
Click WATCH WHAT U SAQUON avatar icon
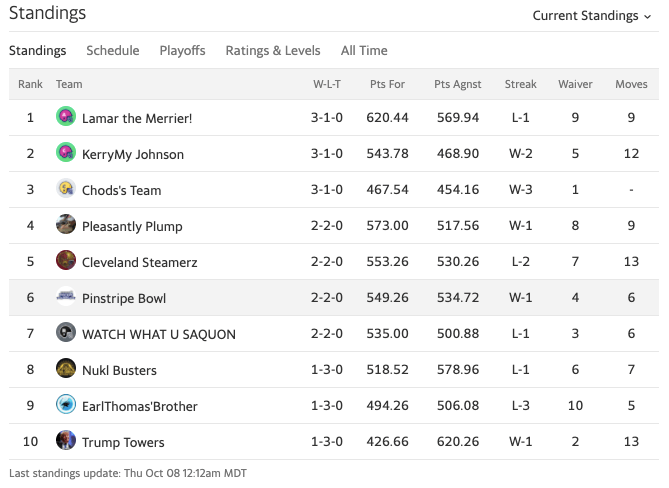(66, 333)
